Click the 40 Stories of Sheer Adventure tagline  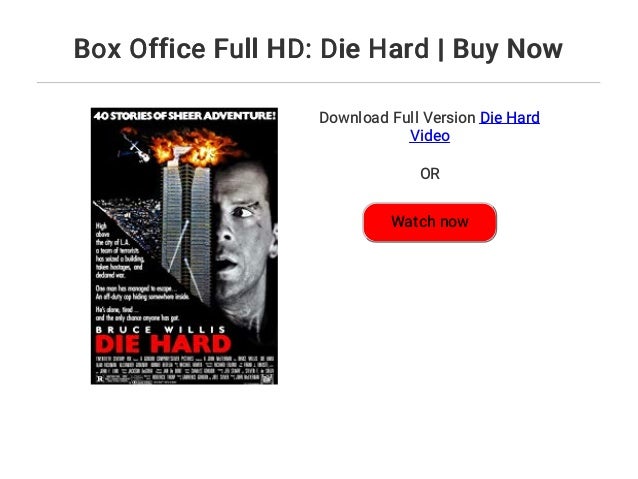(185, 116)
